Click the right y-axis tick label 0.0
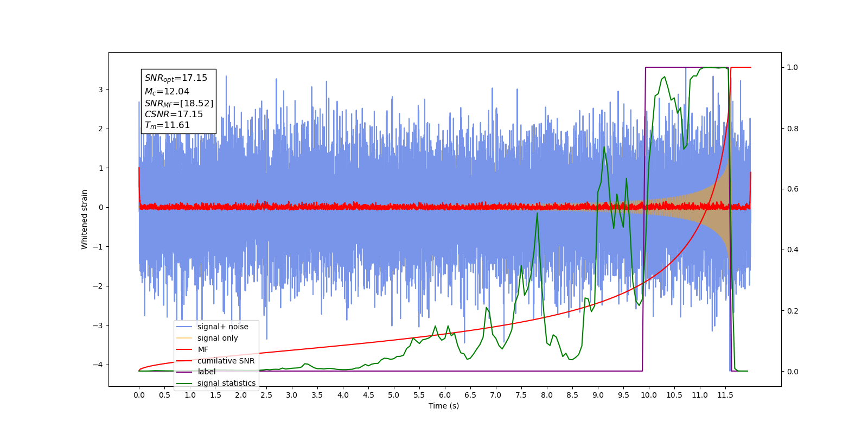Viewport: 868px width, 434px height. tap(793, 372)
